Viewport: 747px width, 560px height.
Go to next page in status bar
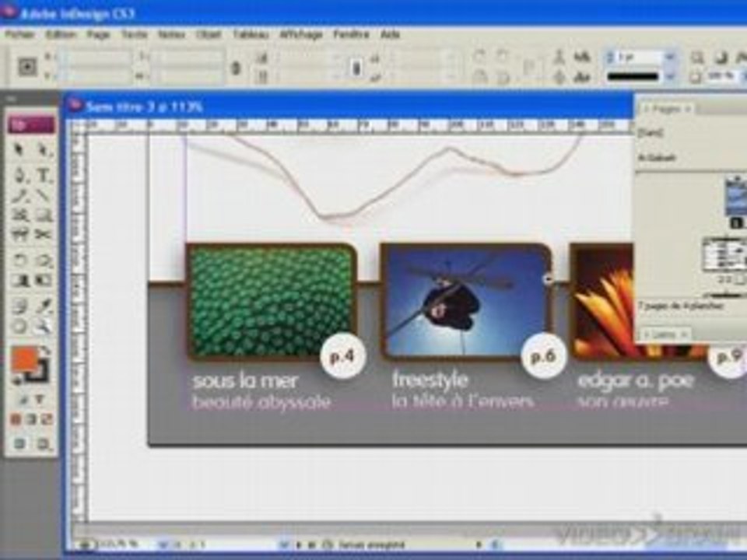tap(300, 544)
